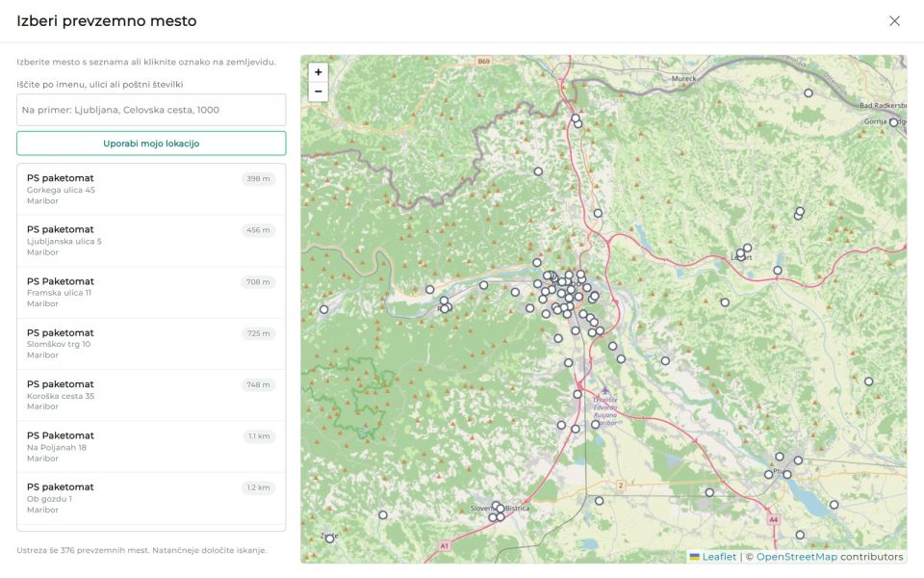Viewport: 924px width, 578px height.
Task: Select PS paketomat at Gorkega ulica 45
Action: pyautogui.click(x=151, y=190)
